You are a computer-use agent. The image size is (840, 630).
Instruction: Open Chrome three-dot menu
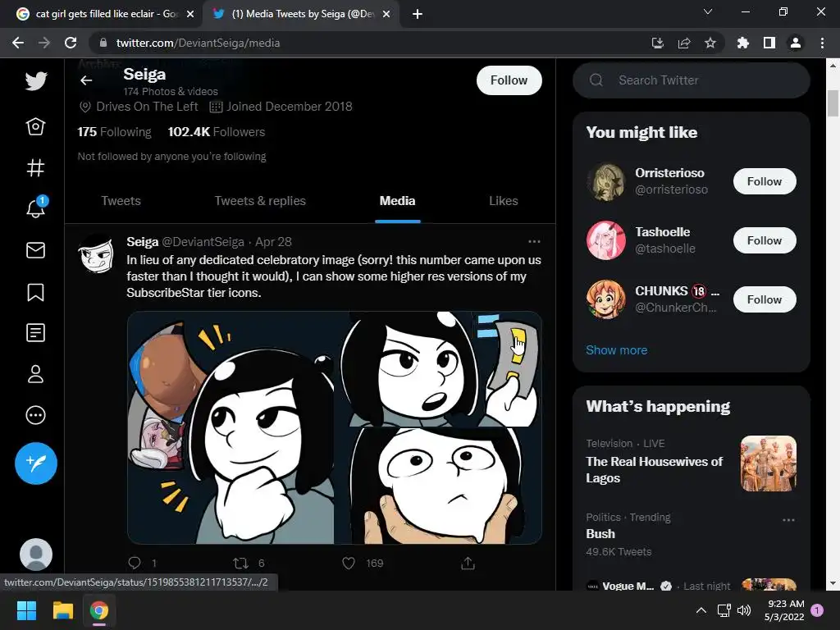[x=822, y=43]
